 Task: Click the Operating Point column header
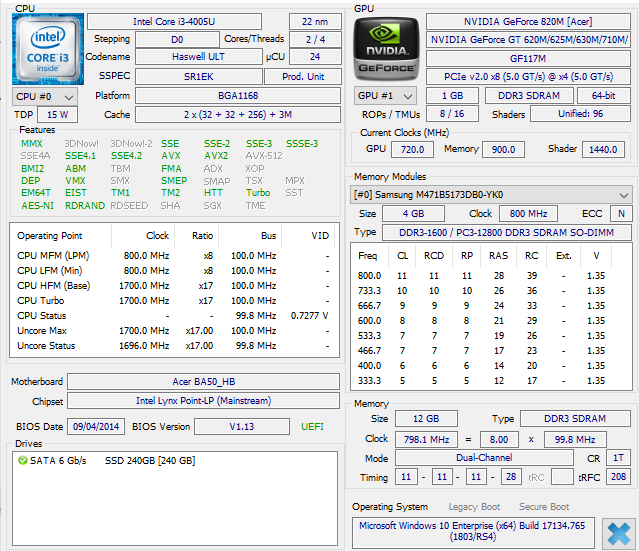[x=50, y=236]
